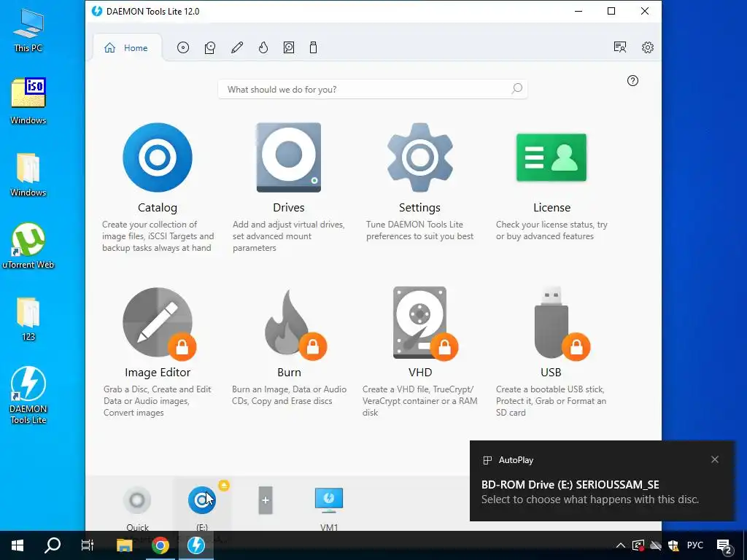
Task: Show hidden tray icons chevron
Action: 620,545
